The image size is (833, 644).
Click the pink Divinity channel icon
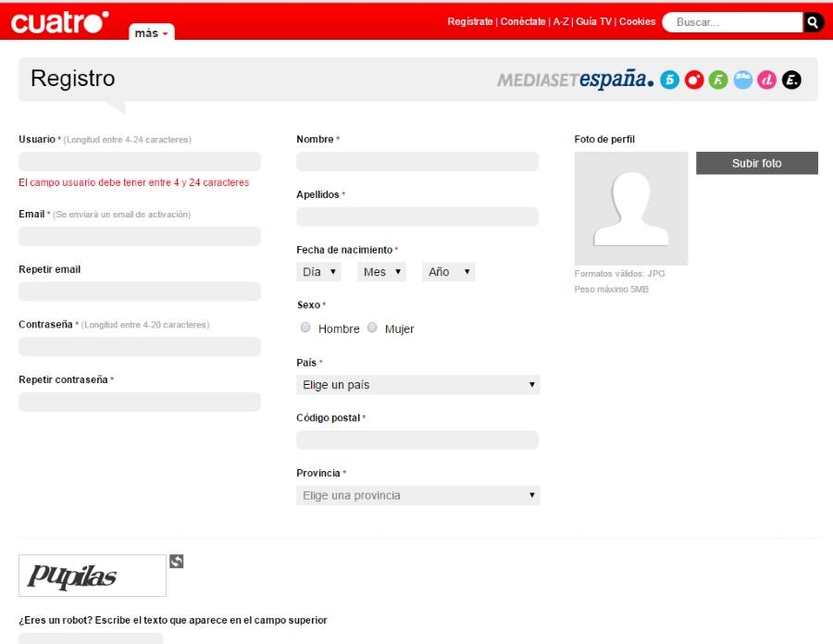pos(766,80)
